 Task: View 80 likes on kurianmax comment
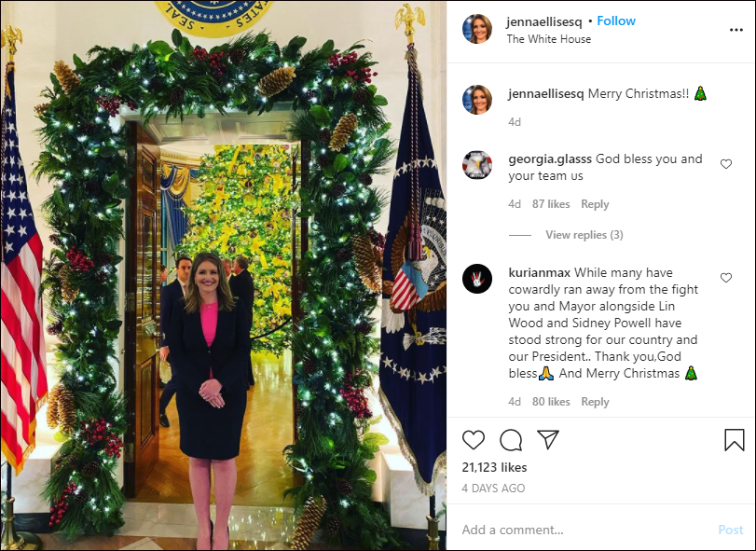[x=551, y=402]
